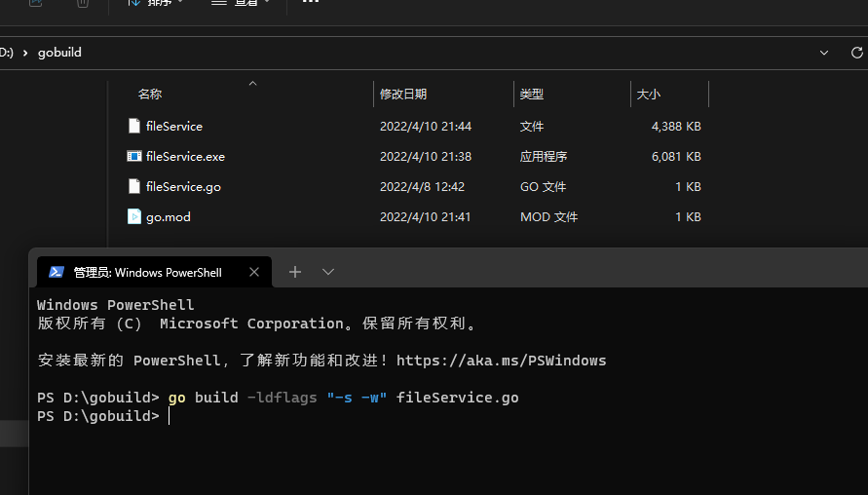Switch to the 管理员: Windows PowerShell tab
Viewport: 868px width, 495px height.
tap(155, 272)
